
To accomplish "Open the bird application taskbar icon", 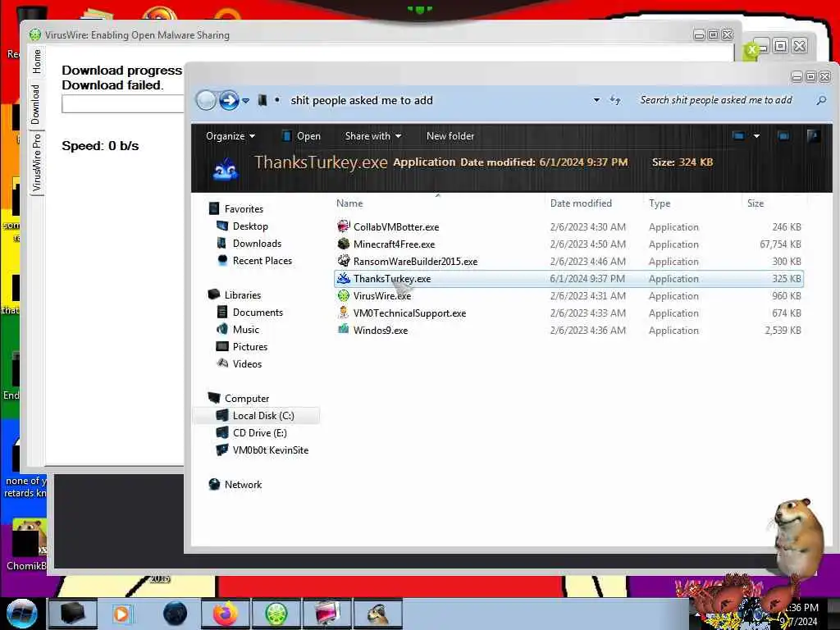I will pos(378,614).
